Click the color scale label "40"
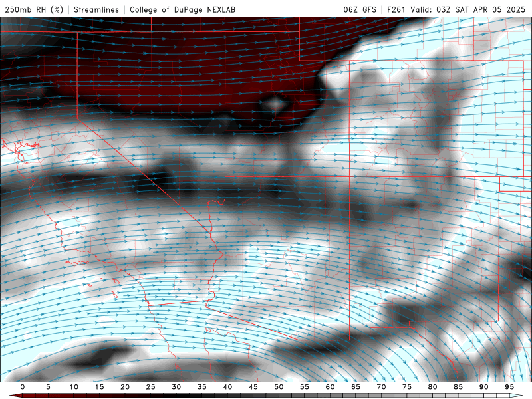 pyautogui.click(x=227, y=387)
